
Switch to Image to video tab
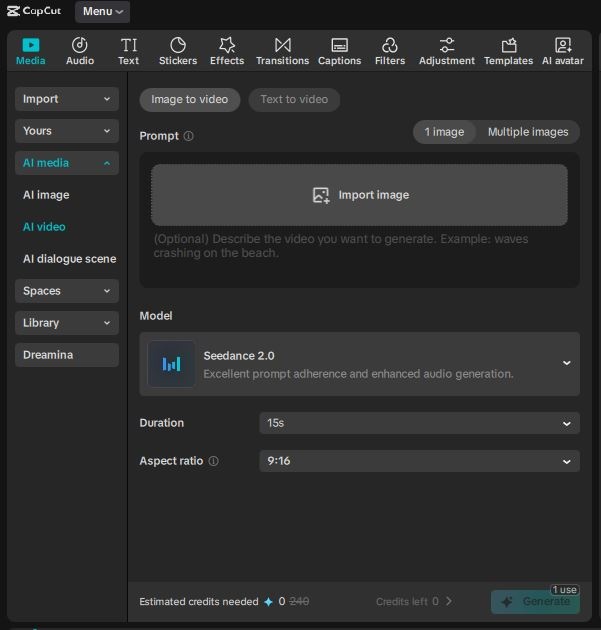(x=190, y=100)
